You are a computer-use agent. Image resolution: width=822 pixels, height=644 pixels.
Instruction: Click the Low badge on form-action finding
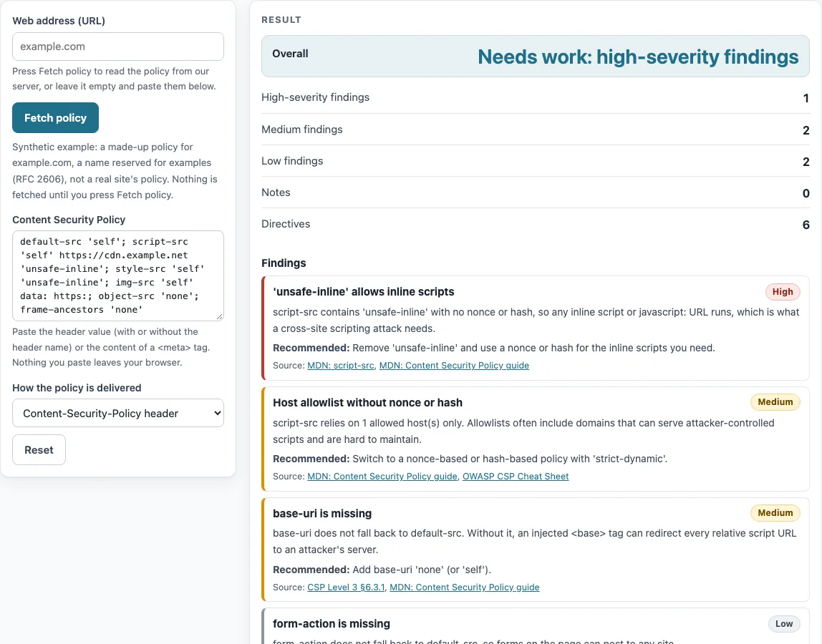click(x=784, y=623)
